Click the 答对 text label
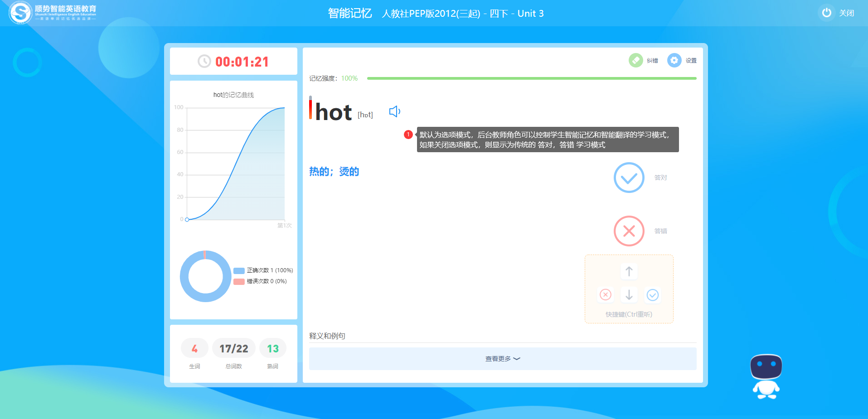 (x=660, y=178)
